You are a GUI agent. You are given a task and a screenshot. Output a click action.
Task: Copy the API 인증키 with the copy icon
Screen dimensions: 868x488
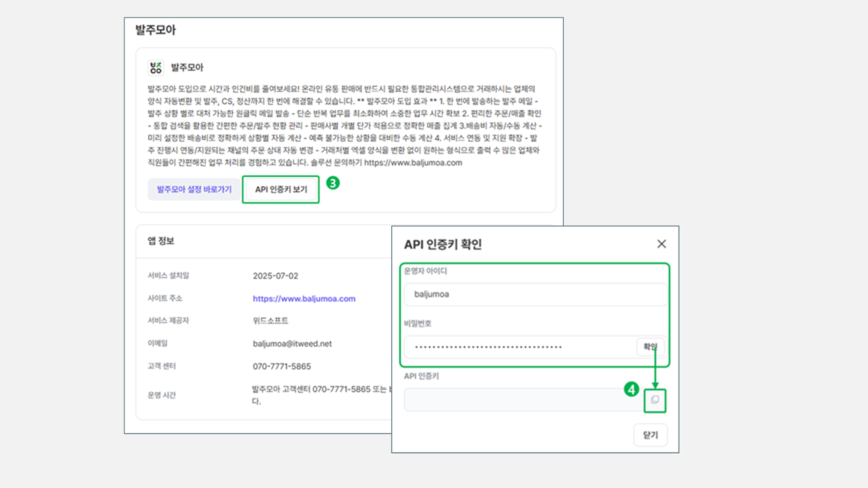pyautogui.click(x=655, y=400)
